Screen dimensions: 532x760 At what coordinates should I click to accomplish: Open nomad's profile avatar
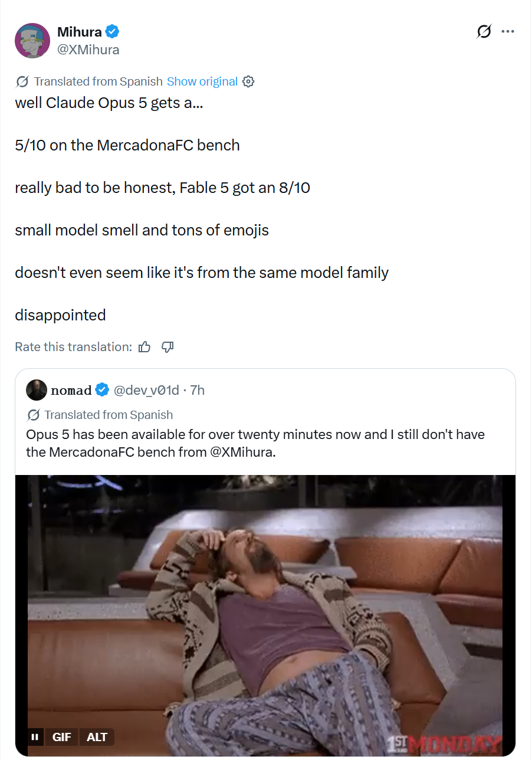tap(37, 390)
